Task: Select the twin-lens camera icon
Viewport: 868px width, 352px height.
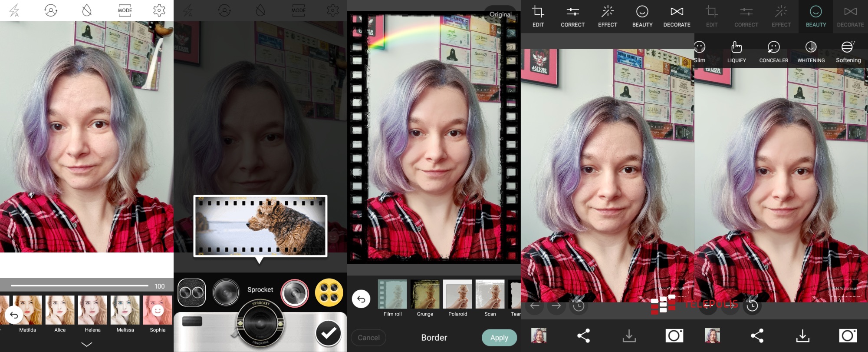Action: 191,292
